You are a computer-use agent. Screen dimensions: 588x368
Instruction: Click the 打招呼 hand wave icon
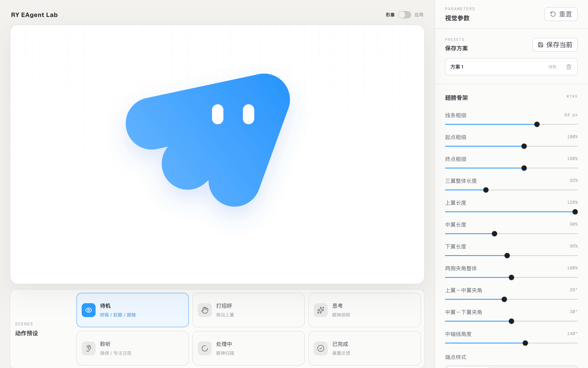point(205,310)
